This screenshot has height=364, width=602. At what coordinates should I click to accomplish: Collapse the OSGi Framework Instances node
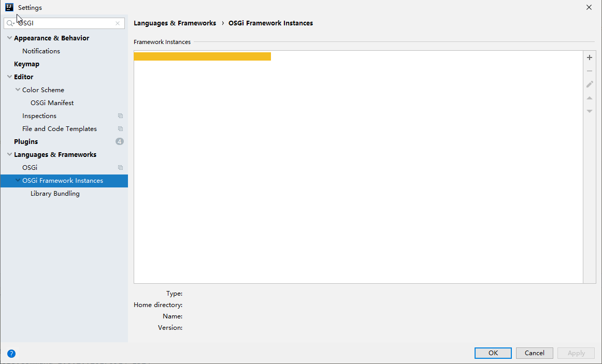coord(18,180)
